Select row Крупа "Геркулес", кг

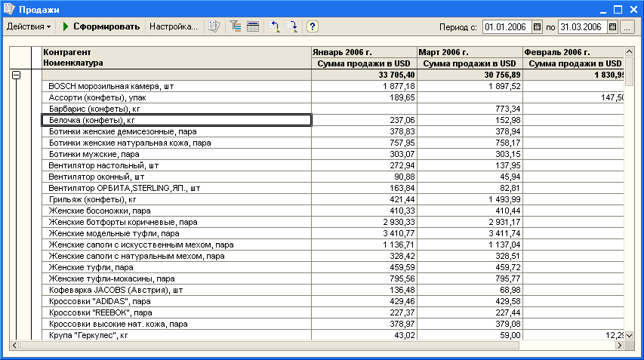[x=177, y=335]
